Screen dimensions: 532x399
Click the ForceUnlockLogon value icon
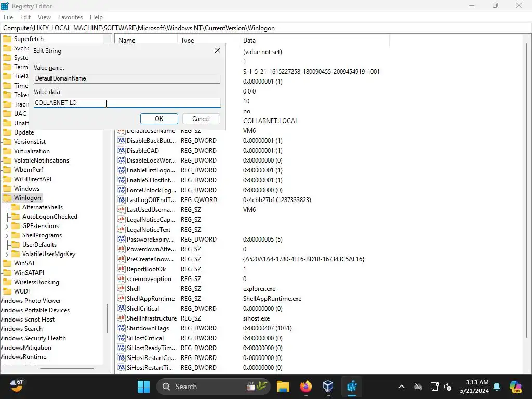tap(122, 190)
